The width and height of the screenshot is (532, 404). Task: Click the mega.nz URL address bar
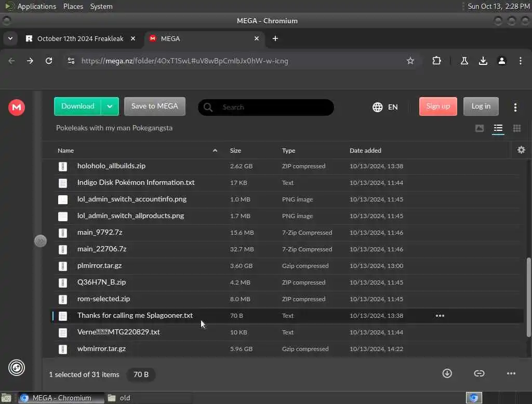pyautogui.click(x=184, y=61)
